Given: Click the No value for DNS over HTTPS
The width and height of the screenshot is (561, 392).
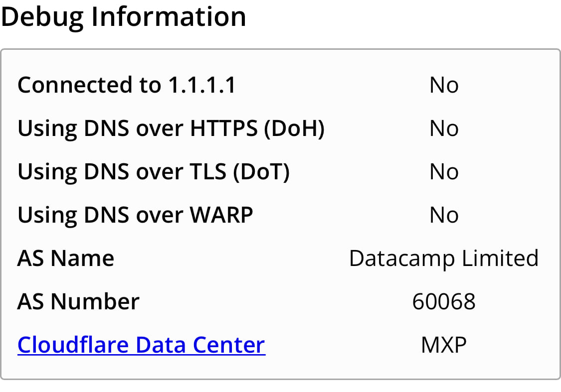Looking at the screenshot, I should click(x=444, y=129).
